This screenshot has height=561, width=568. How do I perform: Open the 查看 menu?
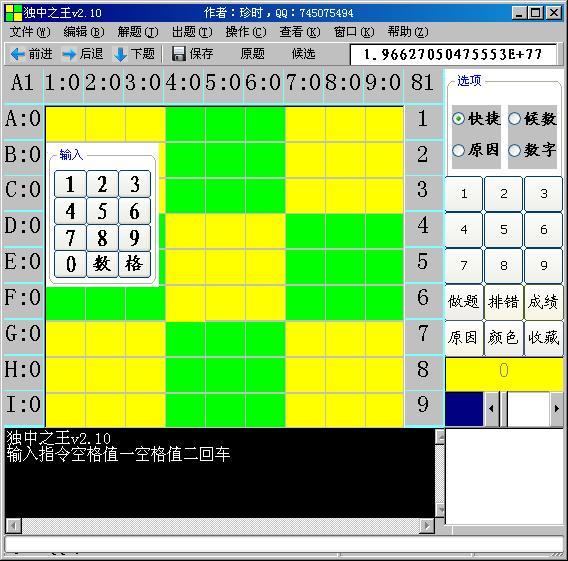300,32
